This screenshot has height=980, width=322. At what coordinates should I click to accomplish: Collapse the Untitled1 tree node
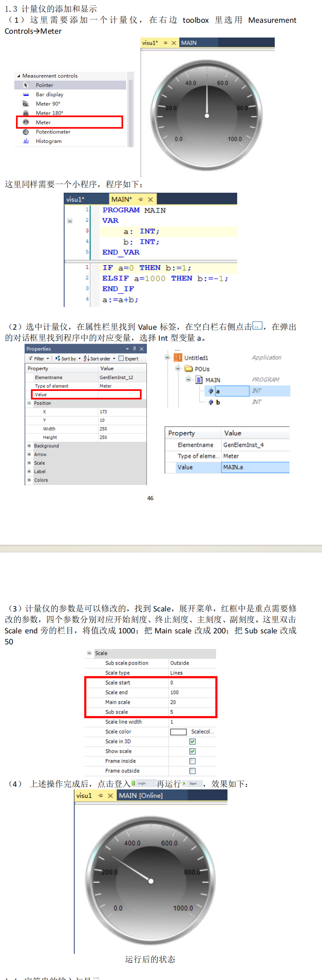coord(167,357)
